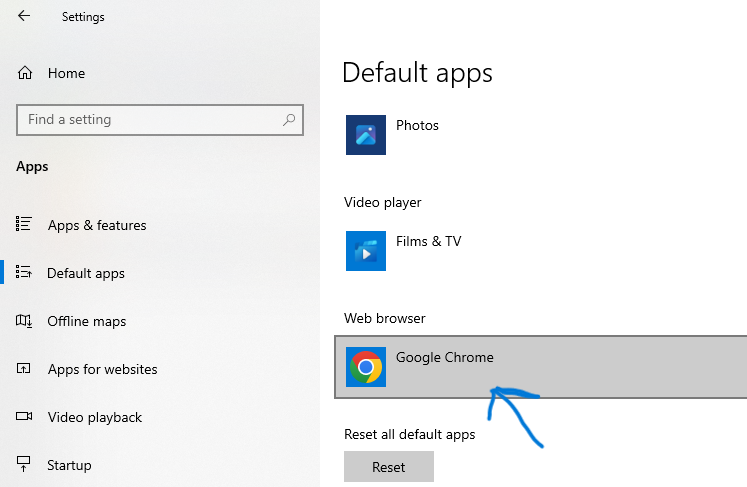Click the Offline maps map icon
Viewport: 747px width, 487px height.
click(x=25, y=321)
